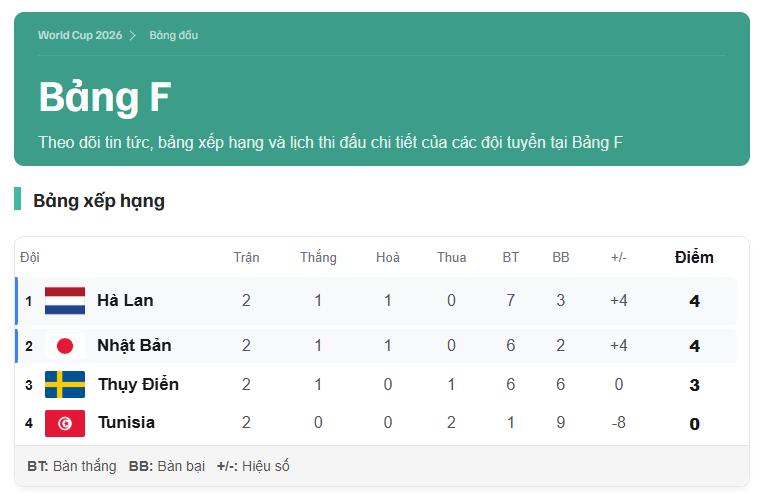
Task: Click Hà Lan's points value
Action: pyautogui.click(x=695, y=301)
